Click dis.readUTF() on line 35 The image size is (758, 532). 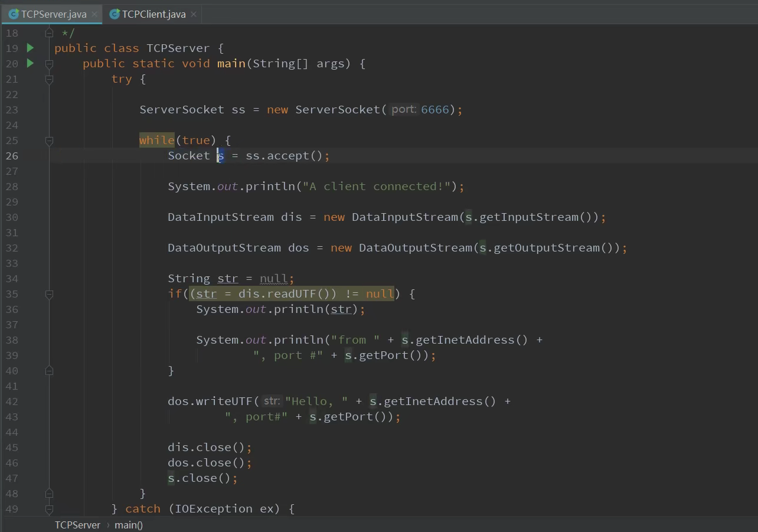[x=285, y=293]
